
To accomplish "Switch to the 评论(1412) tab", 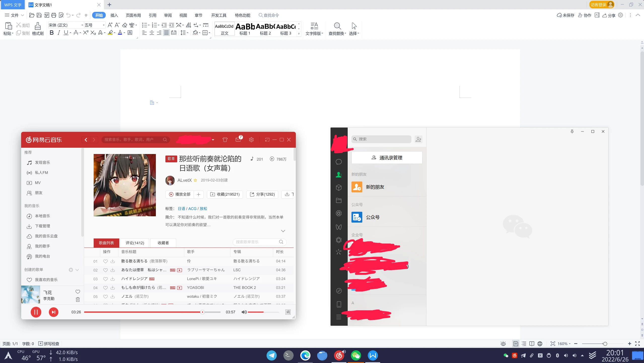I will point(135,243).
